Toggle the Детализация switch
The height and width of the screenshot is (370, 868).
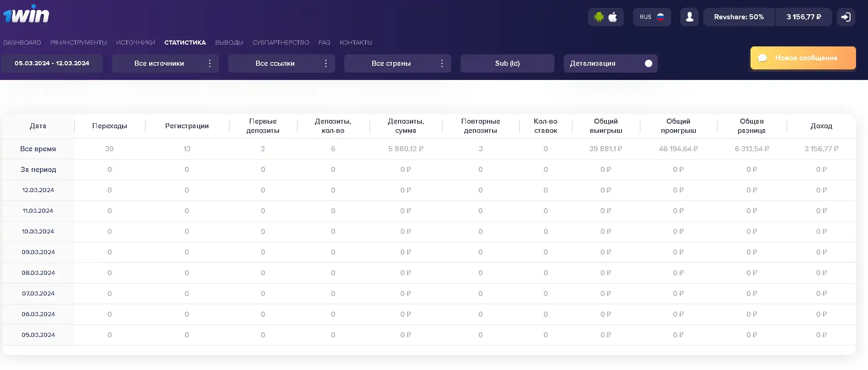click(648, 63)
